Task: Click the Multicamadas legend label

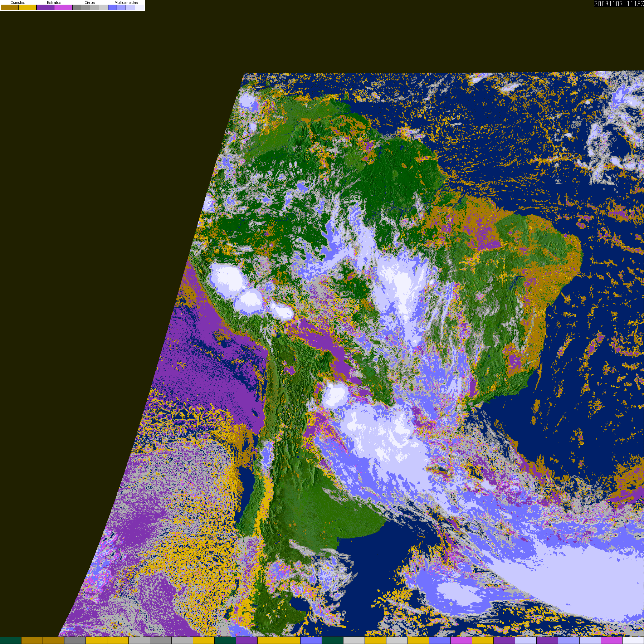Action: (126, 3)
